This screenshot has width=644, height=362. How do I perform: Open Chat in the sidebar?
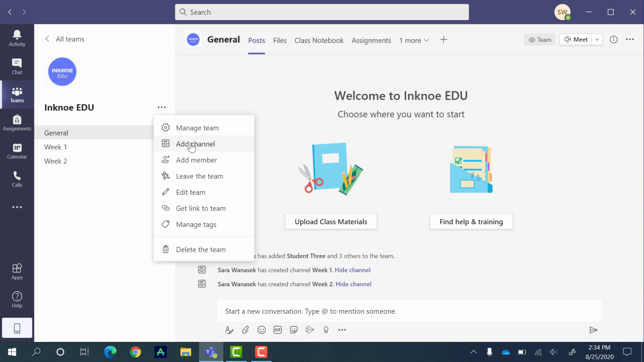click(x=17, y=66)
